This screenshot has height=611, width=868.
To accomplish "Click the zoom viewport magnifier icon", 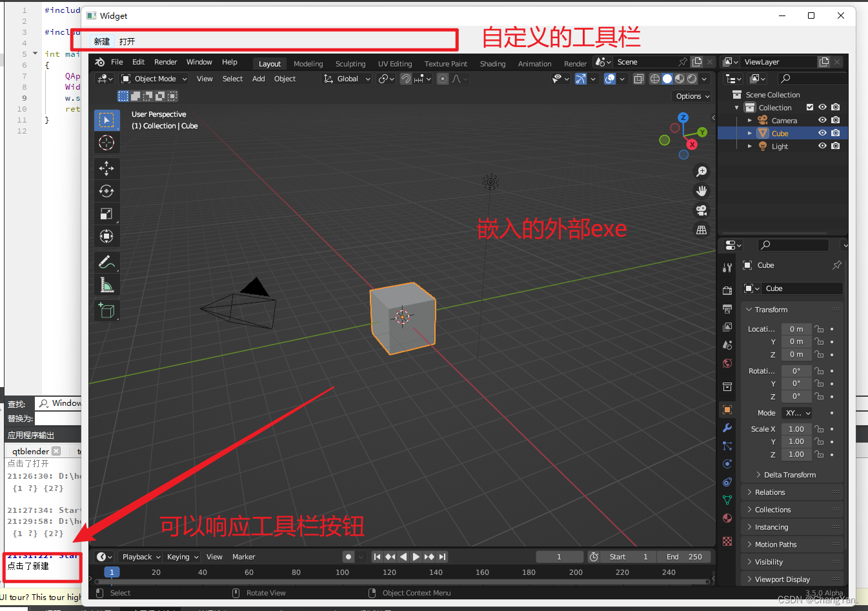I will pyautogui.click(x=701, y=172).
